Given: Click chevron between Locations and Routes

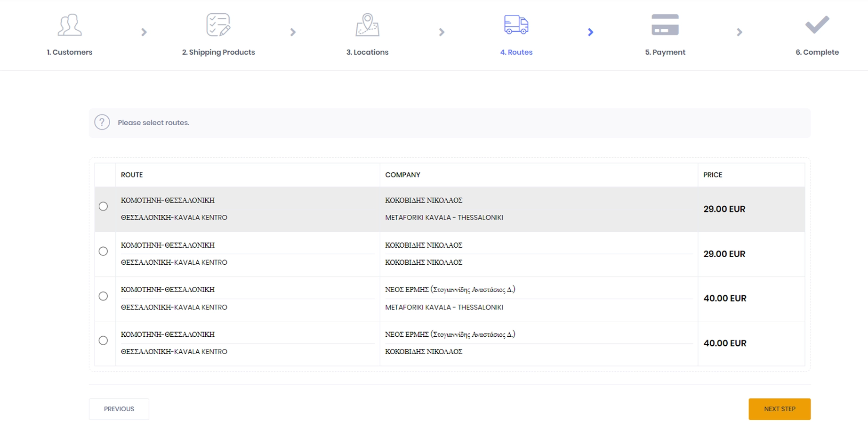Looking at the screenshot, I should [442, 32].
